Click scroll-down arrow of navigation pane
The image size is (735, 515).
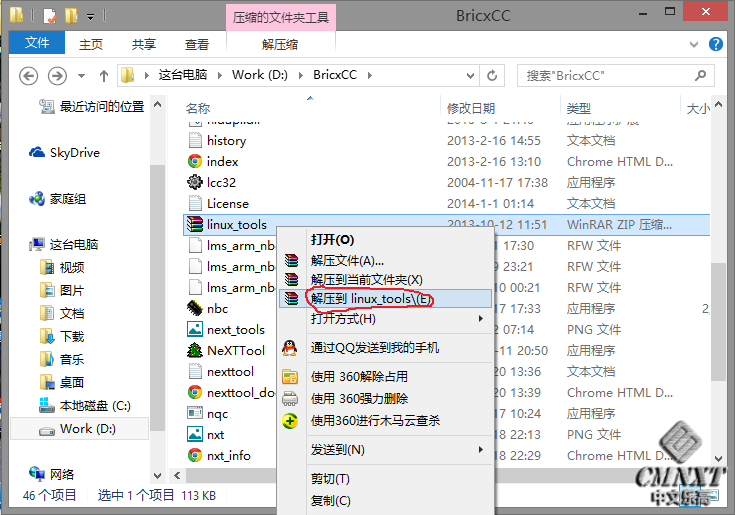(x=158, y=476)
